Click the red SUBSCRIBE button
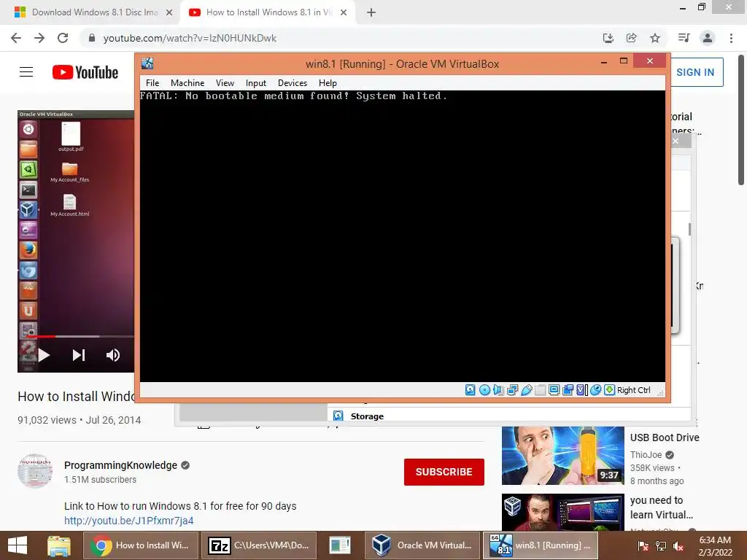Screen dimensions: 747x560 click(x=444, y=472)
